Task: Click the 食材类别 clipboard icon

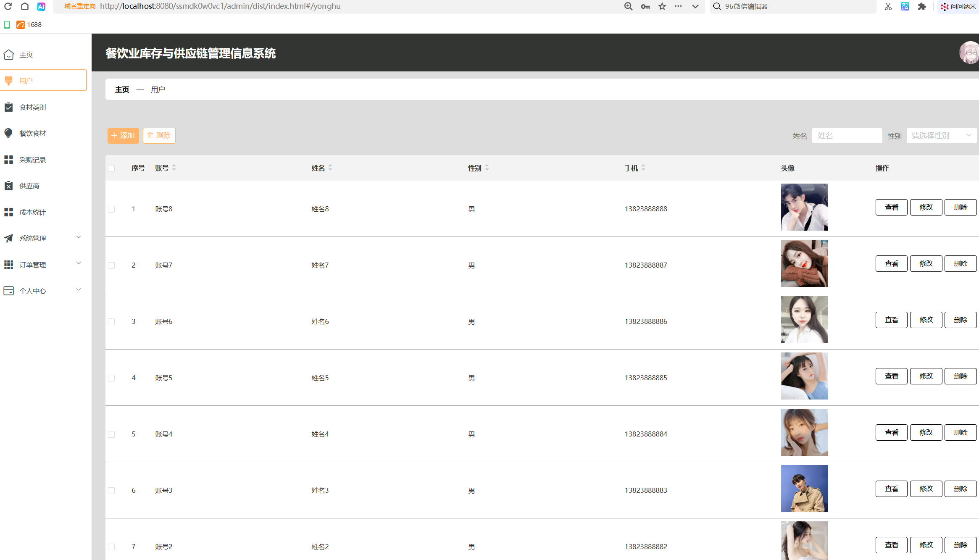Action: 8,107
